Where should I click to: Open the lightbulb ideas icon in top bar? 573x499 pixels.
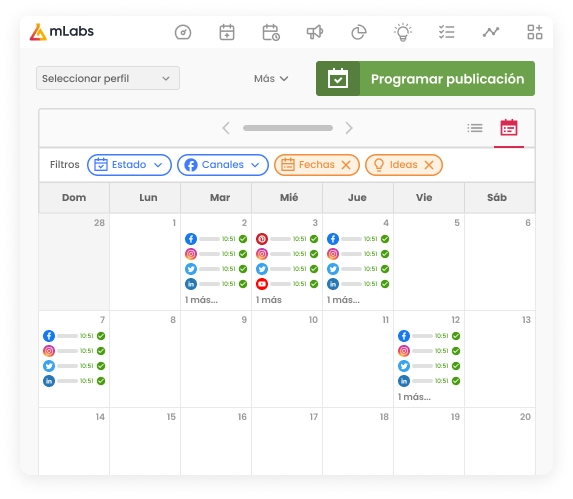pos(403,32)
